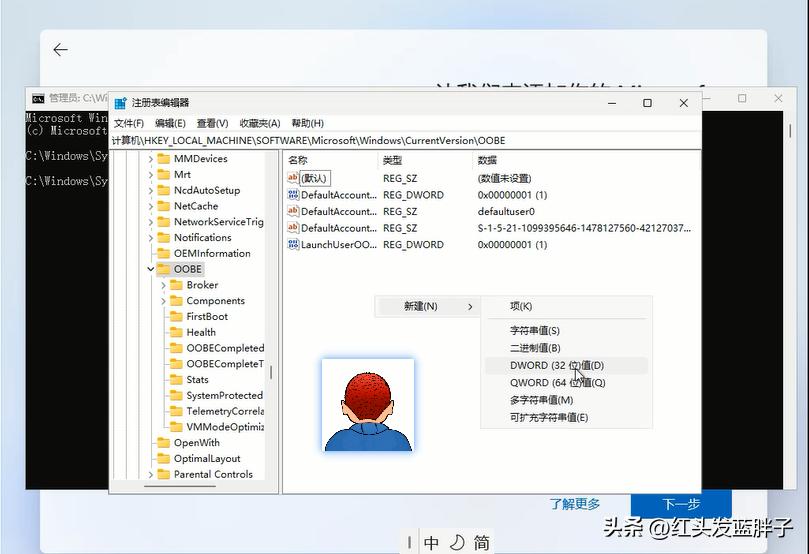
Task: Click the 下一步 button
Action: 681,504
